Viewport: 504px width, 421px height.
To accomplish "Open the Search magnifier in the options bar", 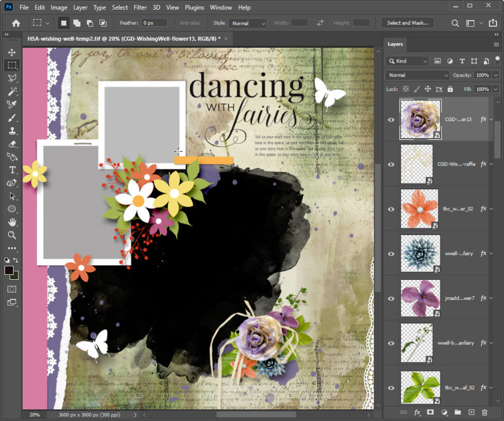I will pos(455,23).
